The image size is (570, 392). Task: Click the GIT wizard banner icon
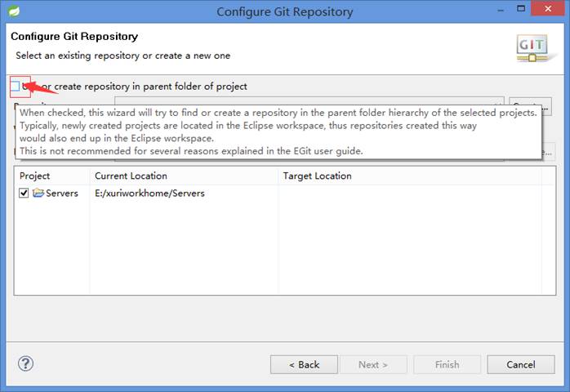532,48
